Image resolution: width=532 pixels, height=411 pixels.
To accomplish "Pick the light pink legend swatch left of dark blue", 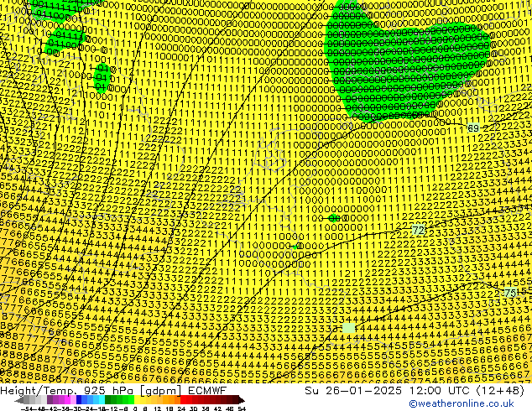I will (73, 400).
